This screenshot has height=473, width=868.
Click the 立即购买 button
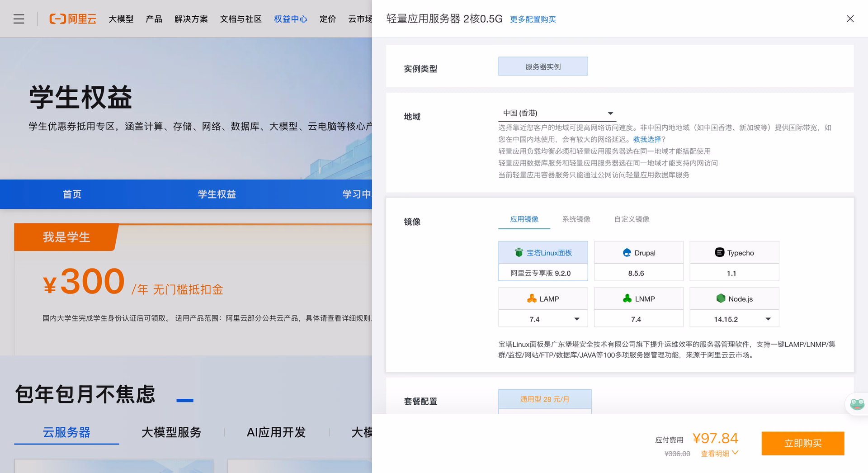point(803,443)
